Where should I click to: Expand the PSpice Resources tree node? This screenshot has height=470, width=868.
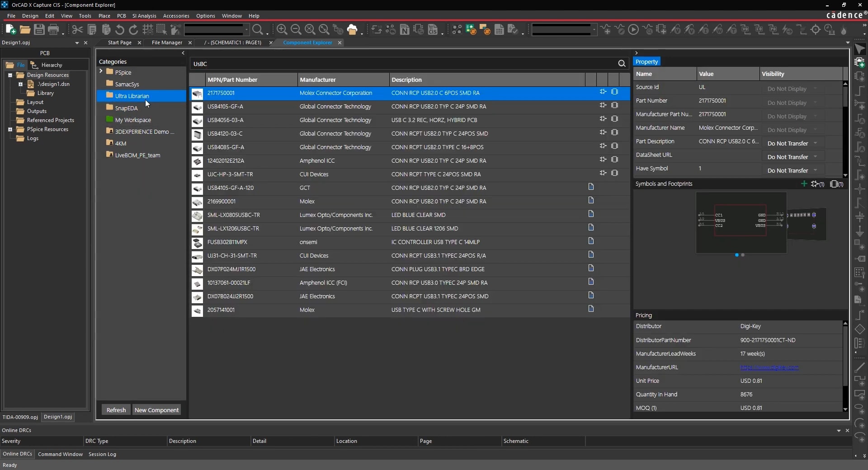pyautogui.click(x=10, y=129)
